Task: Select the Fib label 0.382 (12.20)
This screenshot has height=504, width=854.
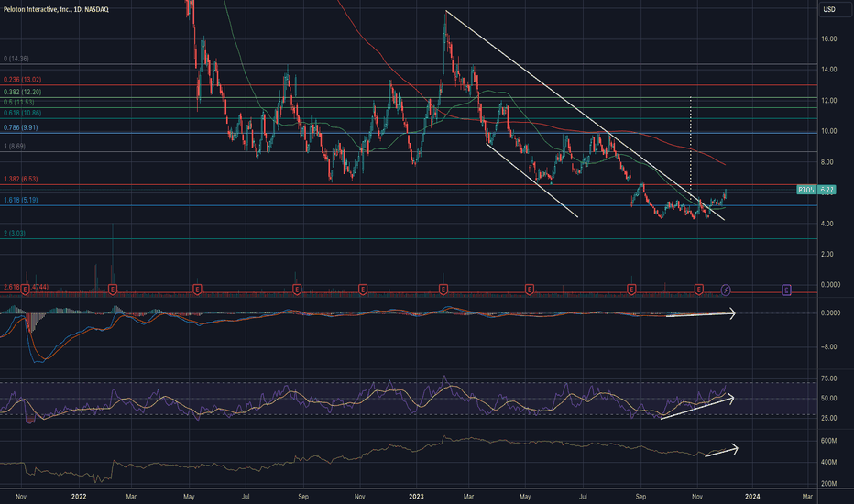Action: (x=22, y=92)
